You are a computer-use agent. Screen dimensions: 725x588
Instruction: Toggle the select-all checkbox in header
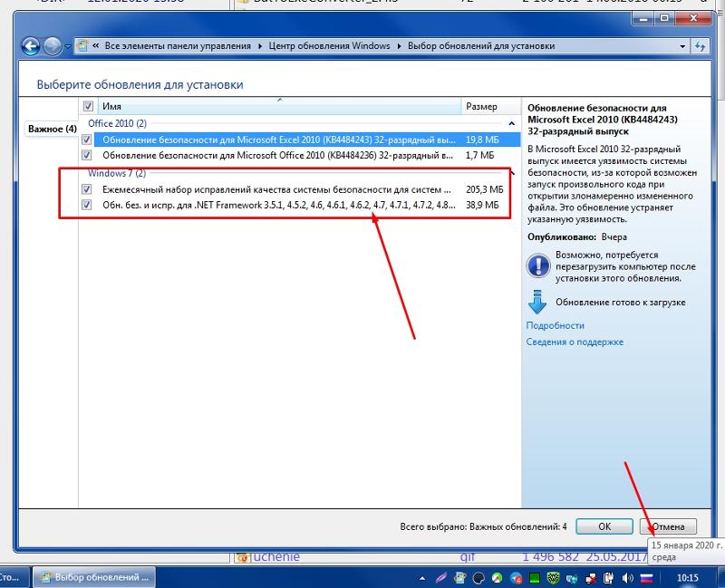88,106
